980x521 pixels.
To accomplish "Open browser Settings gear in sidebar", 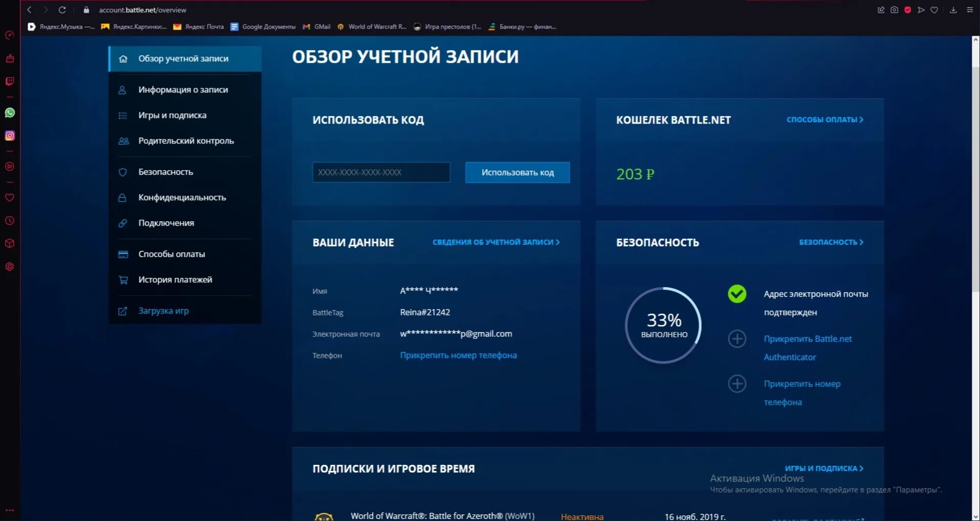I will 10,267.
